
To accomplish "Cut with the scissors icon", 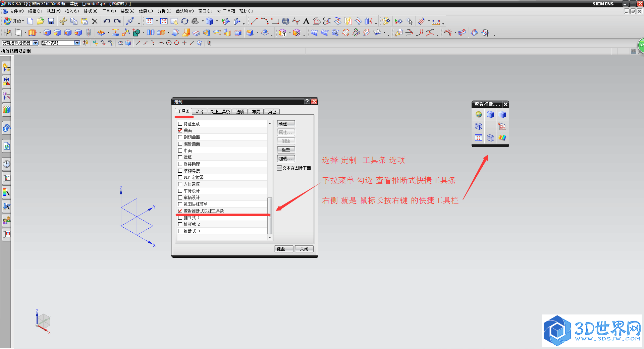I will pos(63,21).
